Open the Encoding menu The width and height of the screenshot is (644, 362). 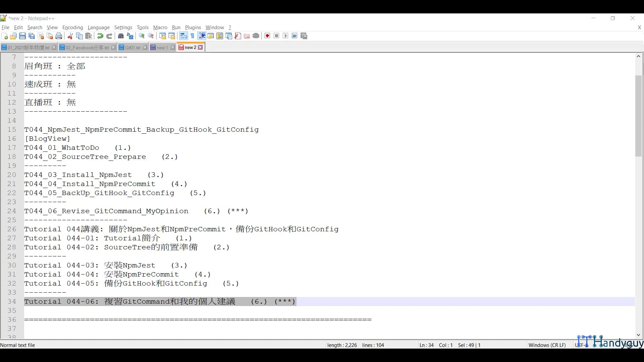pos(72,27)
